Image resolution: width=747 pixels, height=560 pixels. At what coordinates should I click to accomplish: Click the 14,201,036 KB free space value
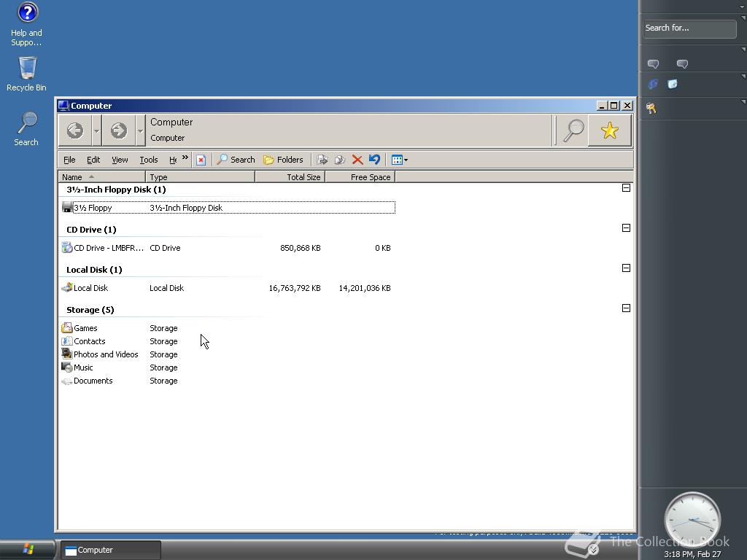[x=365, y=288]
